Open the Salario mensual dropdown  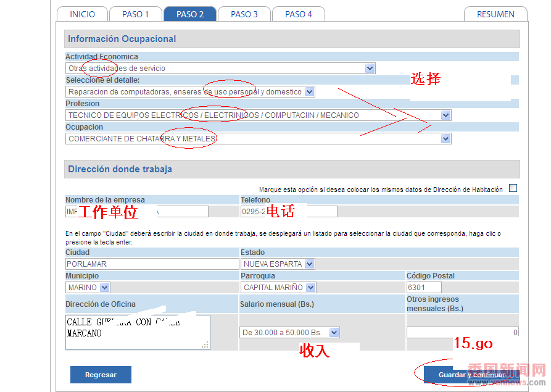[289, 333]
